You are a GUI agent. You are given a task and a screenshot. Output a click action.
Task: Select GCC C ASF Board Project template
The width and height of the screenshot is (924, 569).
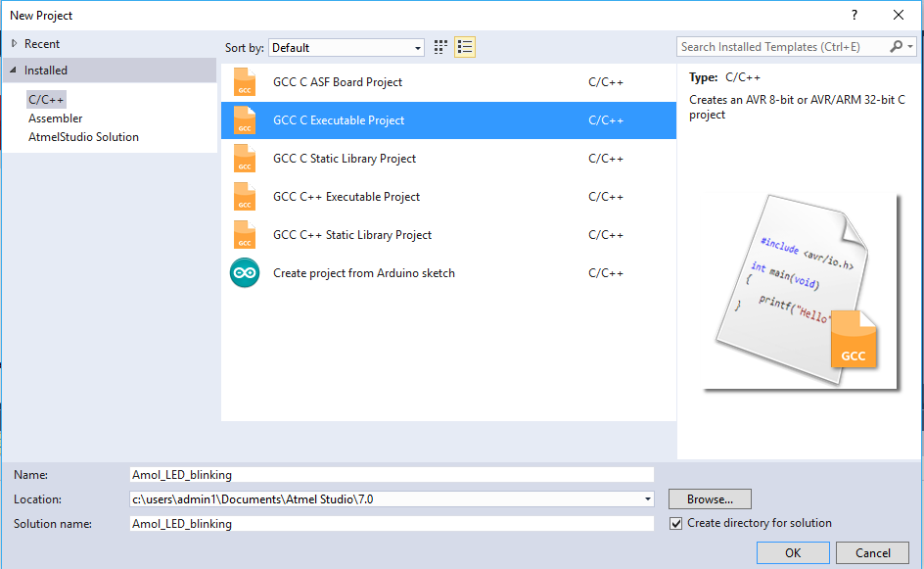click(x=448, y=82)
